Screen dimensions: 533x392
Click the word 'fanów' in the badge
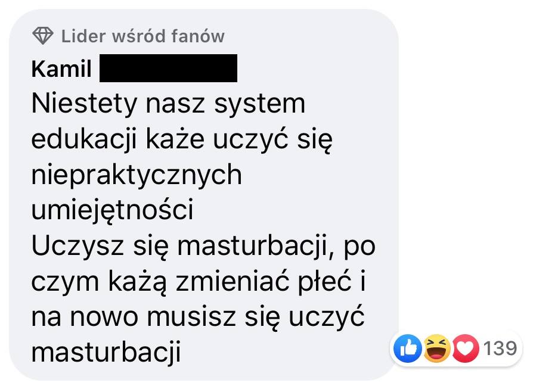[x=198, y=36]
